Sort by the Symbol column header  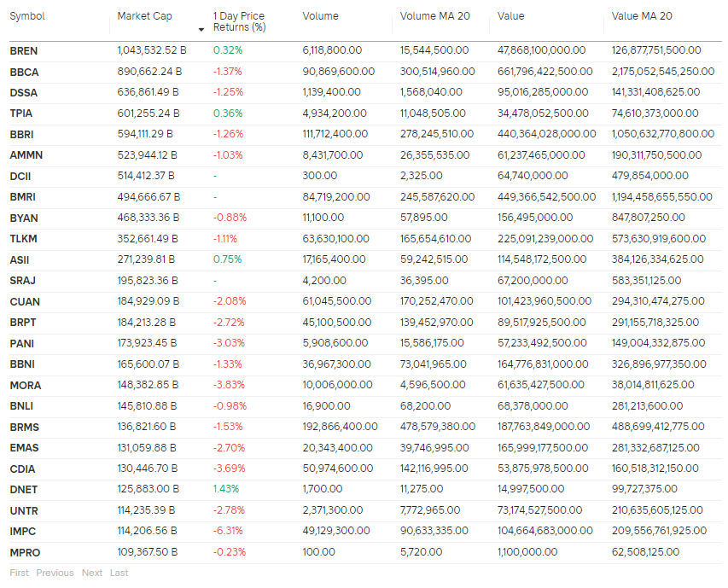27,16
